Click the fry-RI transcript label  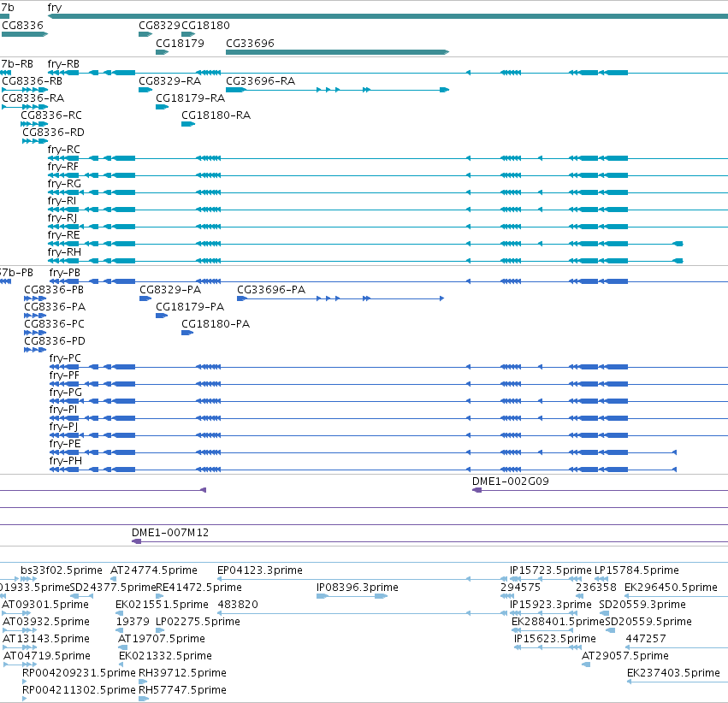62,201
